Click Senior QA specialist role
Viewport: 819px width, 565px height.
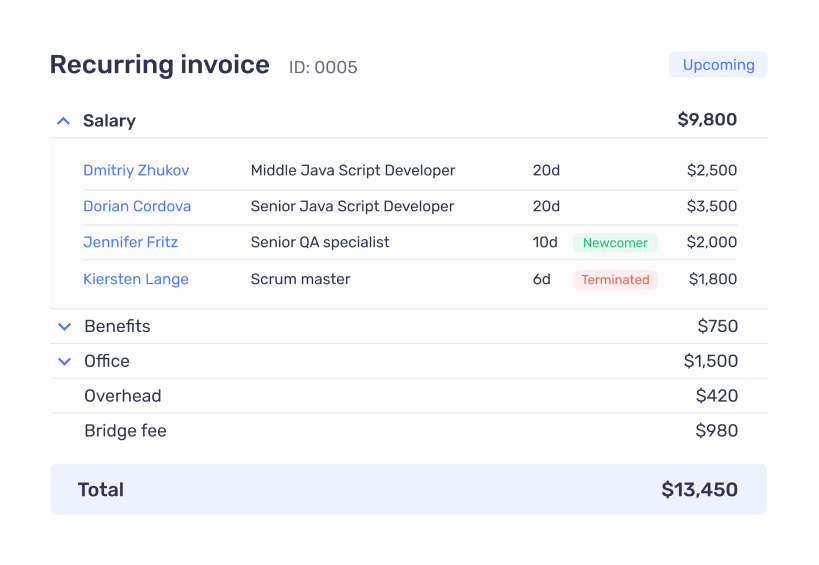click(x=320, y=242)
